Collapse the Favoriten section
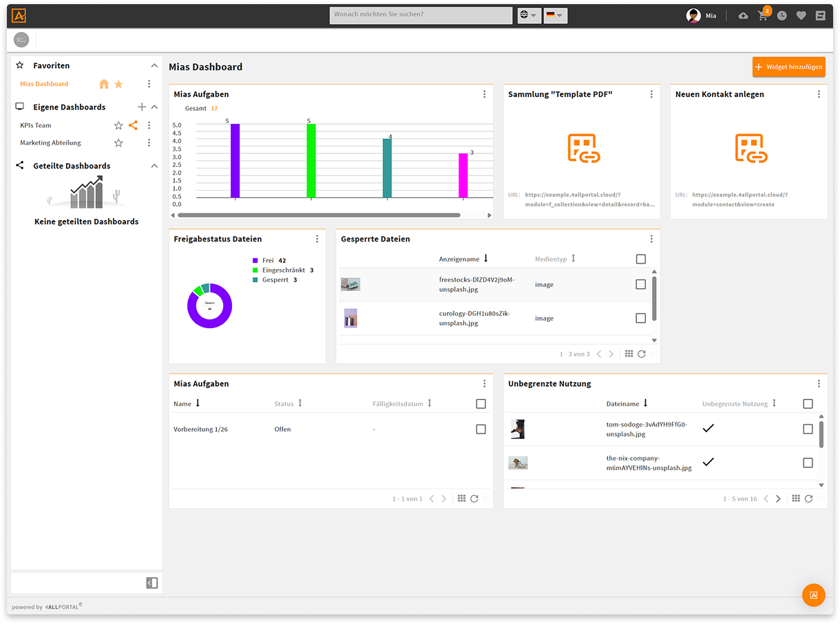Screen dimensions: 840x624 pos(154,65)
